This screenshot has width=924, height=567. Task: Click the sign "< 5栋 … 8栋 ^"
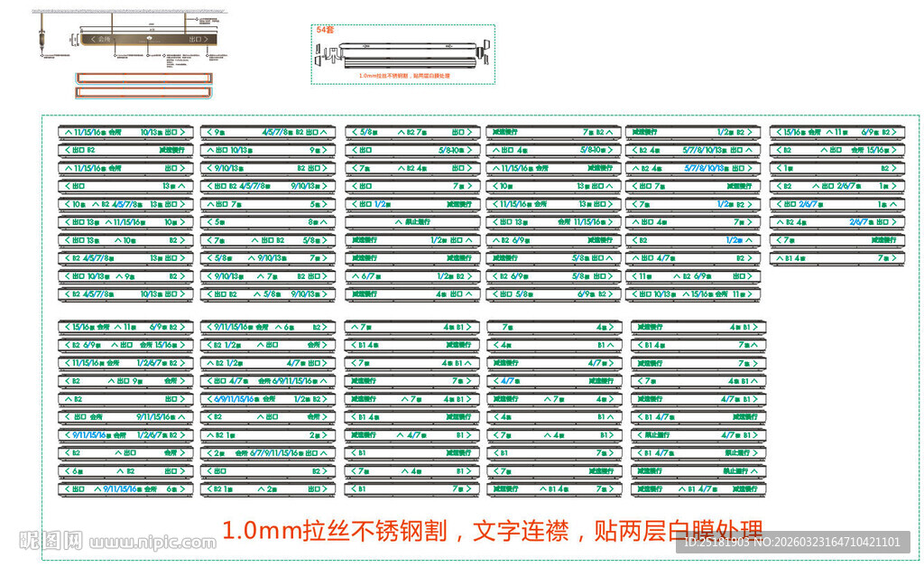(268, 223)
